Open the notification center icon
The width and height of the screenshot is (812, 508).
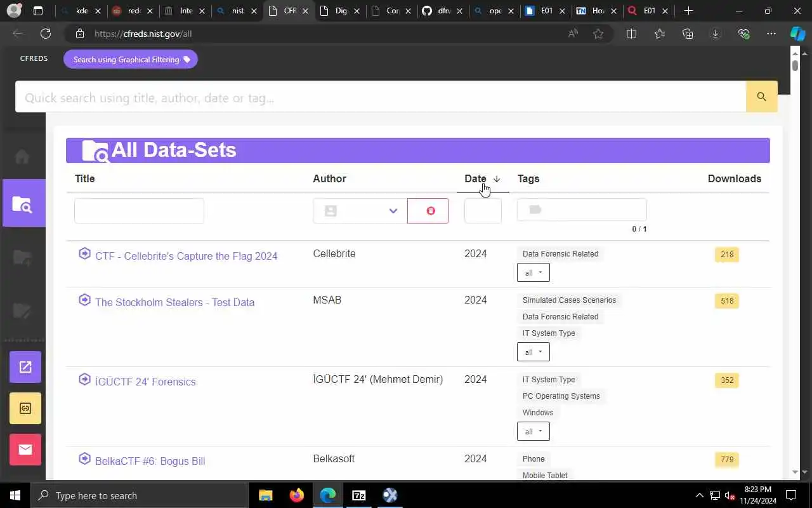[x=791, y=495]
